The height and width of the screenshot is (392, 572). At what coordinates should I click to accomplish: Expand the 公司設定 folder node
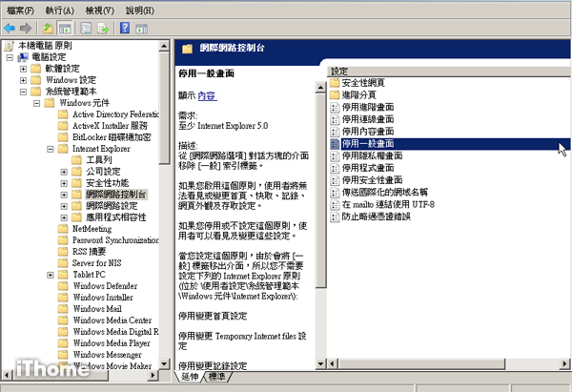click(64, 172)
